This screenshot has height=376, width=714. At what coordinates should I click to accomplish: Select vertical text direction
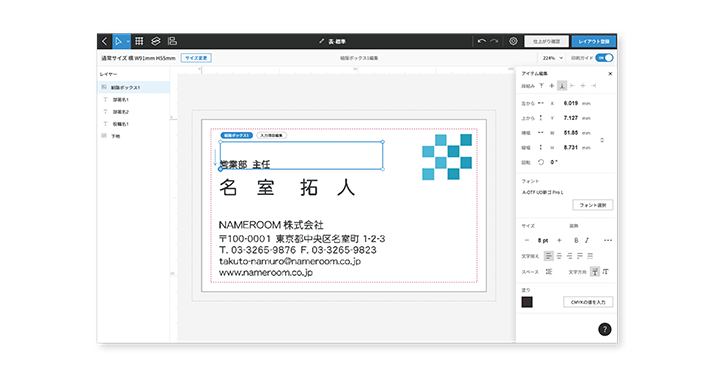pos(606,272)
